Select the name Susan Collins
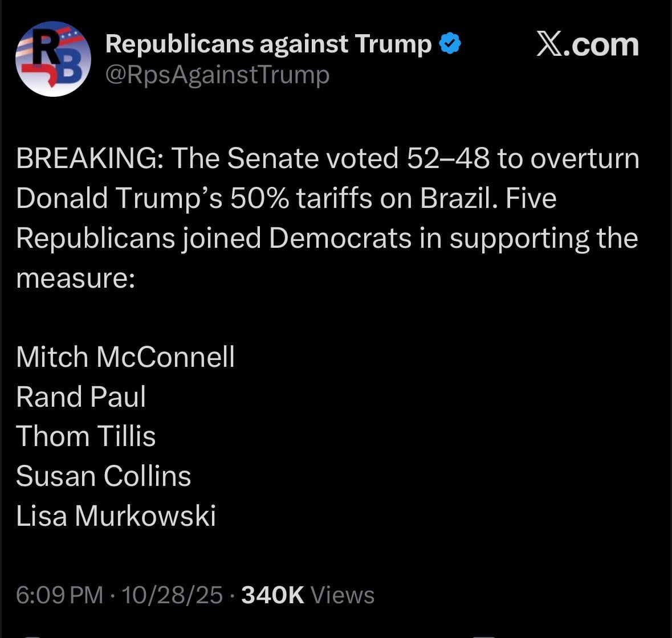This screenshot has height=638, width=672. coord(103,476)
